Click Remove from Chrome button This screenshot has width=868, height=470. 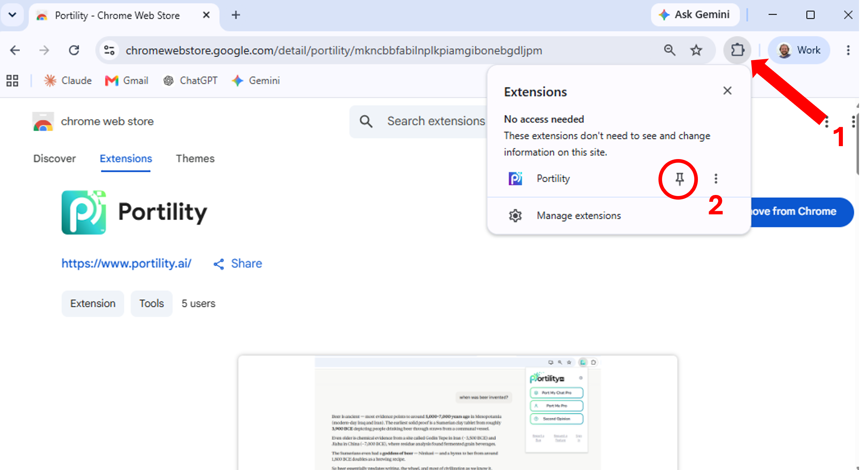802,212
